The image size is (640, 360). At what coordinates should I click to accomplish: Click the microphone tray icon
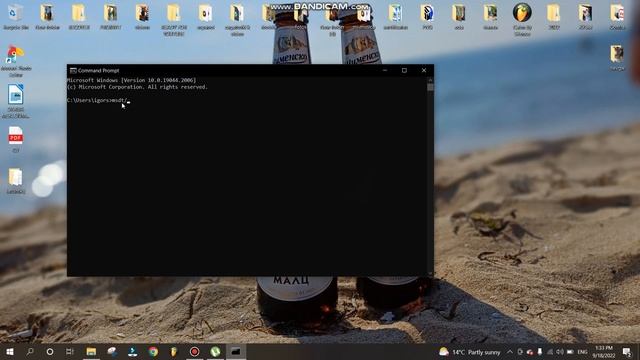click(x=540, y=352)
